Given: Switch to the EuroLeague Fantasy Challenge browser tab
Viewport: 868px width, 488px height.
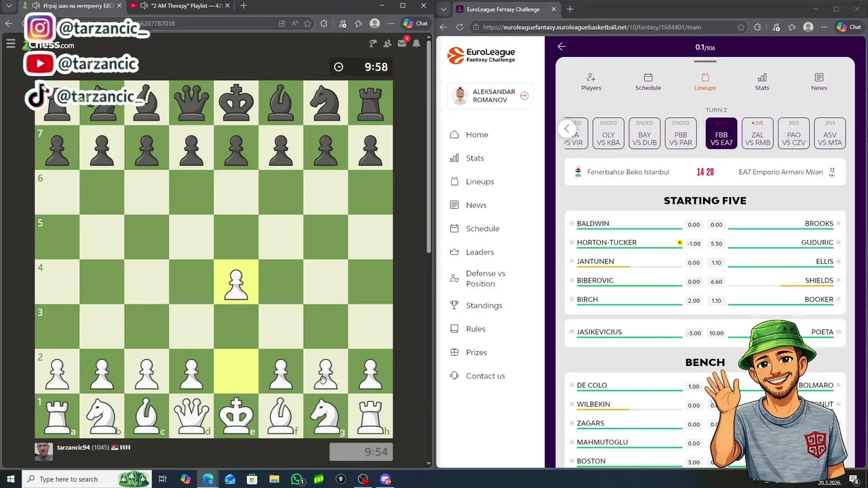Looking at the screenshot, I should point(505,9).
